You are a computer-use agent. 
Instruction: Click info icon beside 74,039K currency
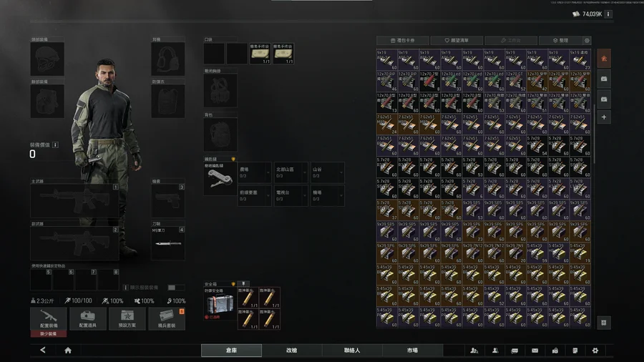[x=608, y=14]
